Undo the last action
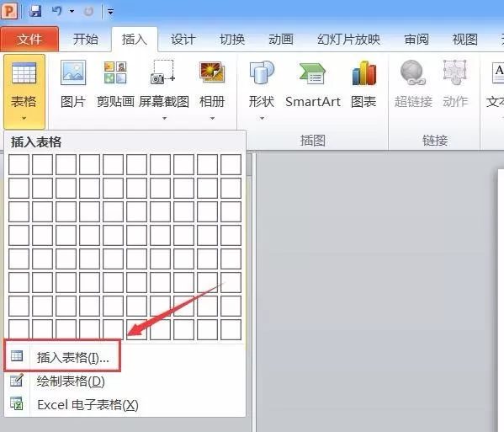The width and height of the screenshot is (504, 432). coord(57,11)
